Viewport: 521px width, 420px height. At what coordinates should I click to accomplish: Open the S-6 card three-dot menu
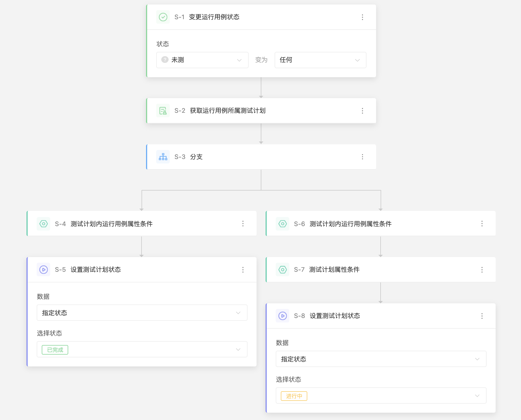pyautogui.click(x=482, y=224)
